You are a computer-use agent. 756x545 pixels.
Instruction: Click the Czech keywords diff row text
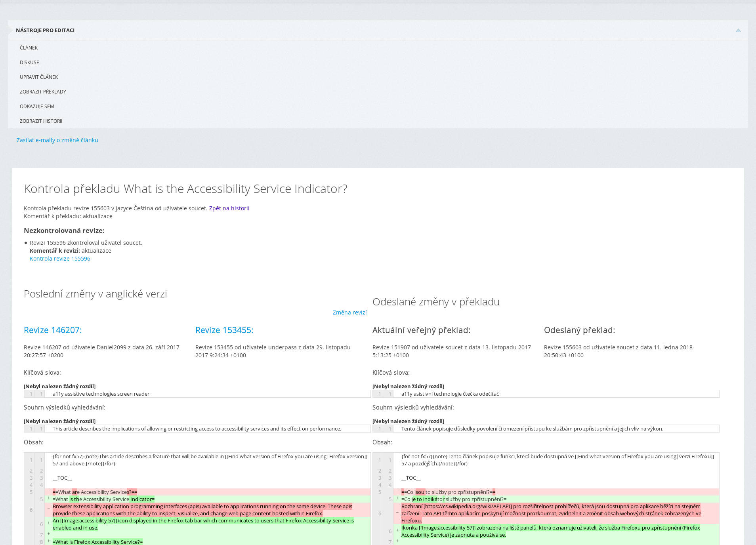(450, 394)
